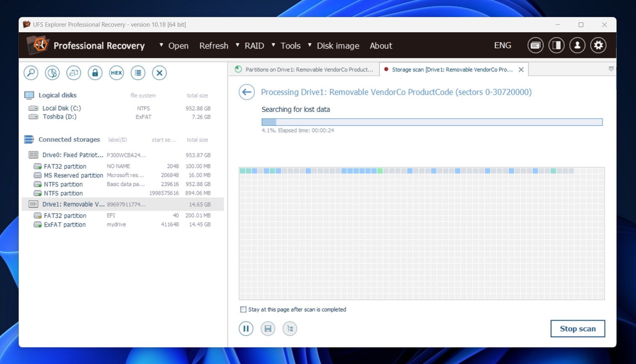Viewport: 636px width, 364px height.
Task: Click the save scan result disk icon
Action: pos(268,328)
